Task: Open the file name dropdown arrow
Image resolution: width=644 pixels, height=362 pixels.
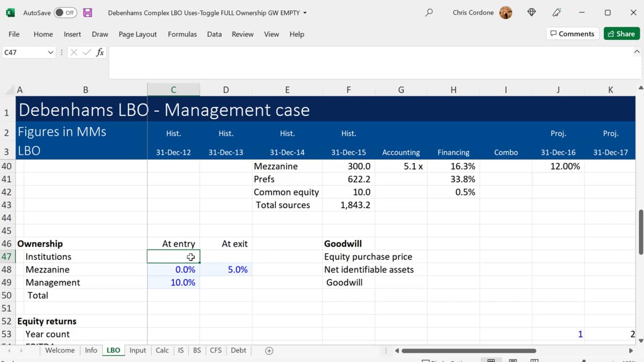Action: click(x=305, y=13)
